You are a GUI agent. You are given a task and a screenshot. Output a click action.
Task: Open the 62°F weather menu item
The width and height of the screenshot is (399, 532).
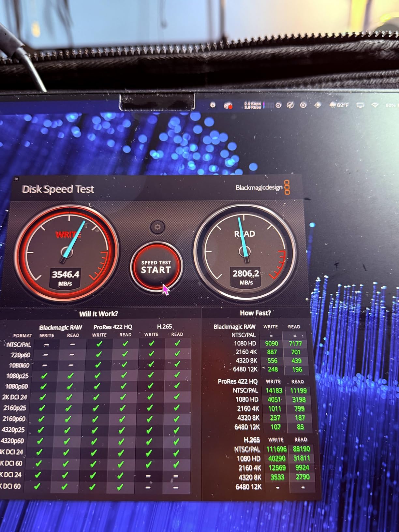point(339,105)
